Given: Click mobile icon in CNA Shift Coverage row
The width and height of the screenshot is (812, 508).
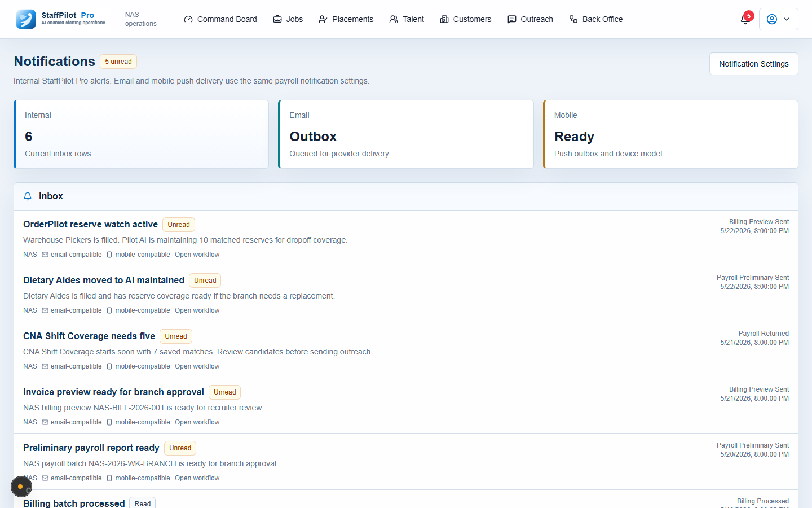Looking at the screenshot, I should tap(109, 366).
